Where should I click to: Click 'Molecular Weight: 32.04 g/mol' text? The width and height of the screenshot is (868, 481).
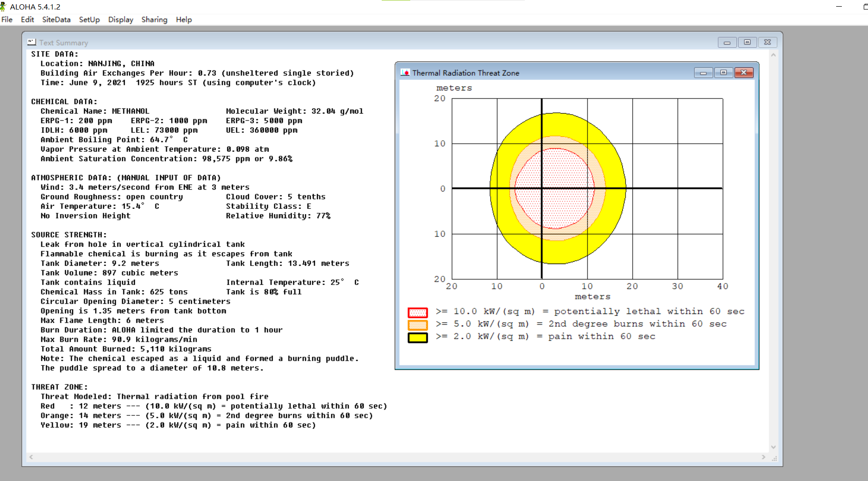point(295,111)
